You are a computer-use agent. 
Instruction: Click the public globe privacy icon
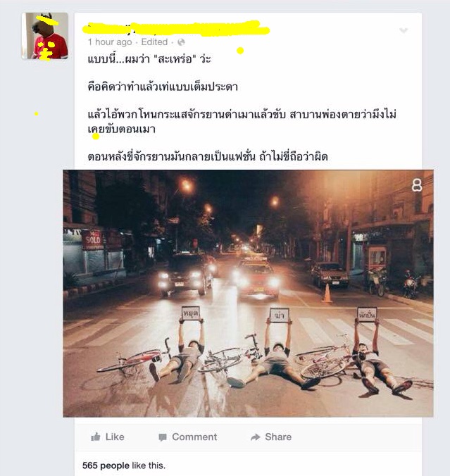click(x=181, y=42)
